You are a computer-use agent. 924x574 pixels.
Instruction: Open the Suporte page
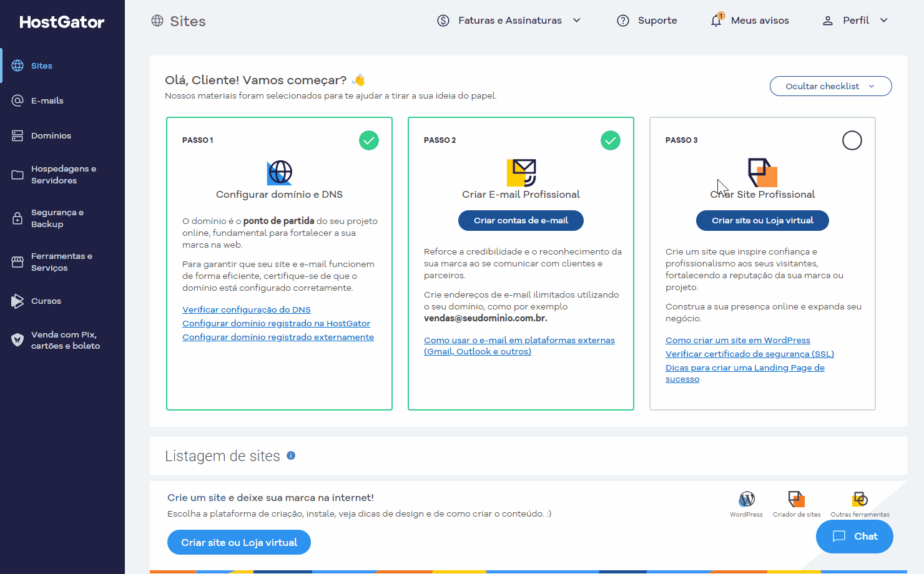[x=647, y=21]
